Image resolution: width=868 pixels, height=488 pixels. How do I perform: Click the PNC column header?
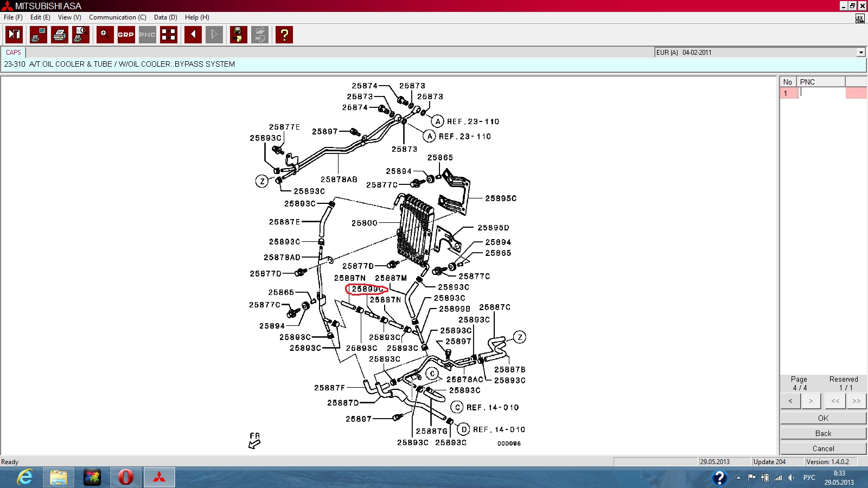(x=821, y=82)
